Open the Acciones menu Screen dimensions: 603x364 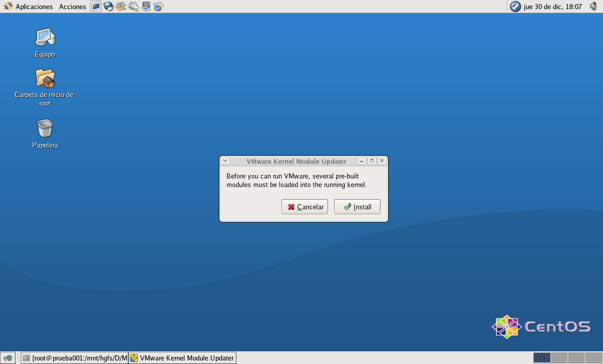coord(72,7)
